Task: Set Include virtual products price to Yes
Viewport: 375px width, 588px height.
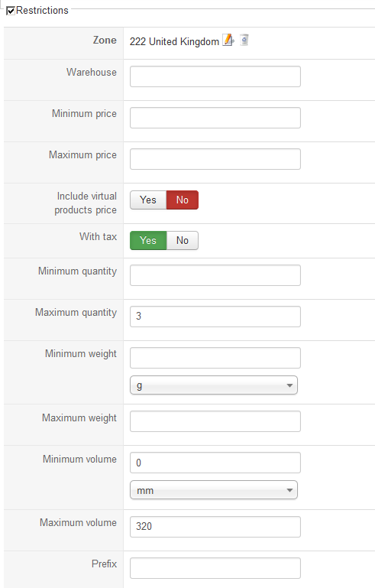Action: [148, 200]
